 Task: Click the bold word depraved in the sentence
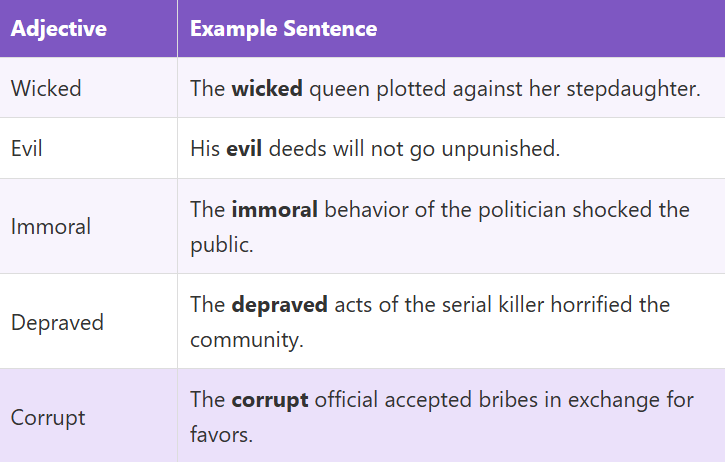click(x=279, y=304)
